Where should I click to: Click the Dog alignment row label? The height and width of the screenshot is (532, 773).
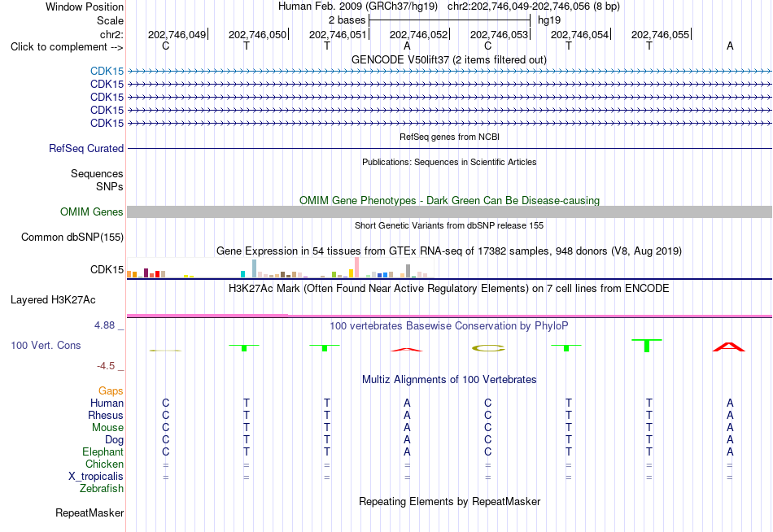[114, 440]
